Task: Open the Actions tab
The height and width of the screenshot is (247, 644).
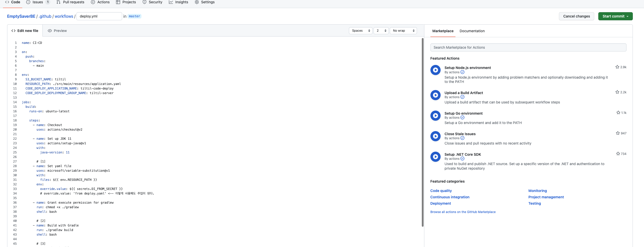Action: coord(100,2)
